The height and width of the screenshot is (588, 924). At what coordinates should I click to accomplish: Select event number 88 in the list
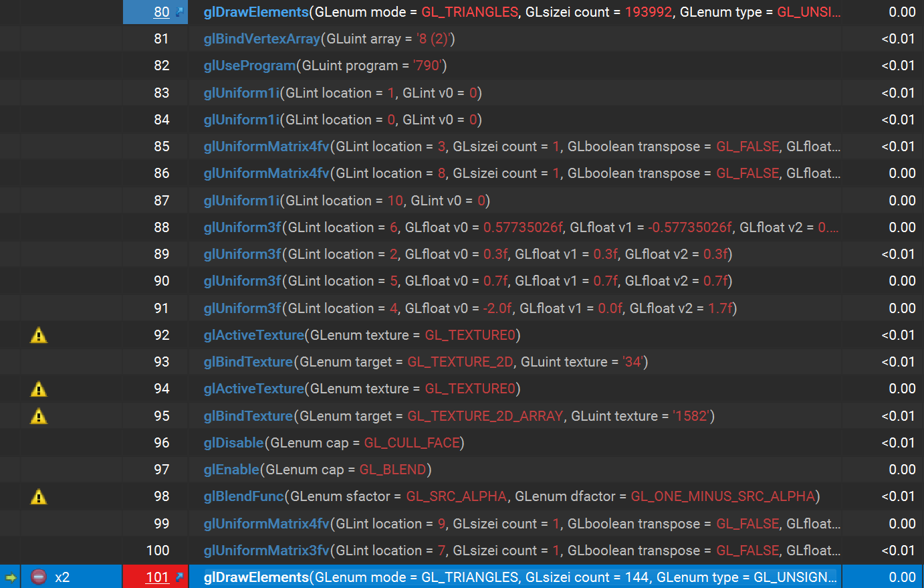pyautogui.click(x=161, y=227)
